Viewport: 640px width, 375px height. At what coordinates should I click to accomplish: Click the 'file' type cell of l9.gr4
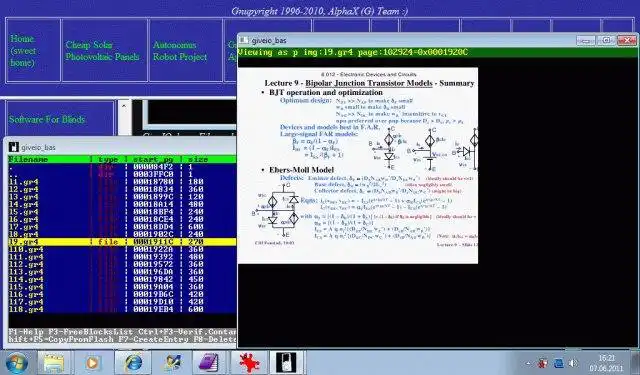tap(108, 242)
